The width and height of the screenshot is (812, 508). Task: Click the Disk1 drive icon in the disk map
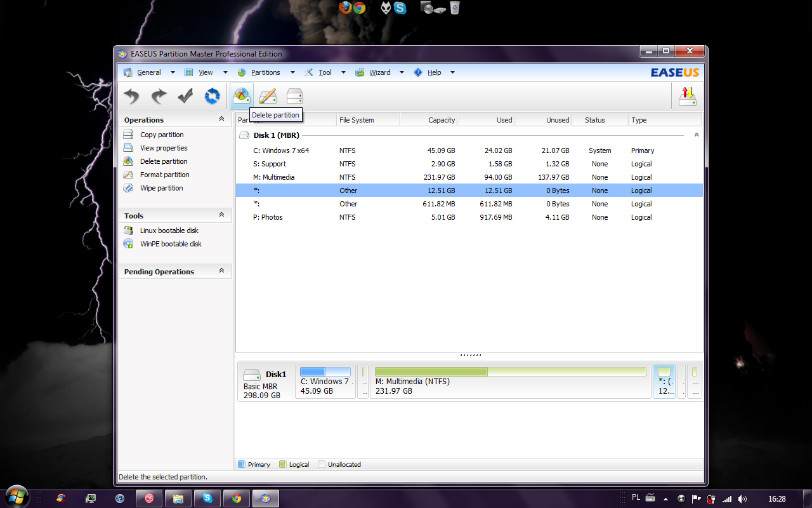coord(252,375)
